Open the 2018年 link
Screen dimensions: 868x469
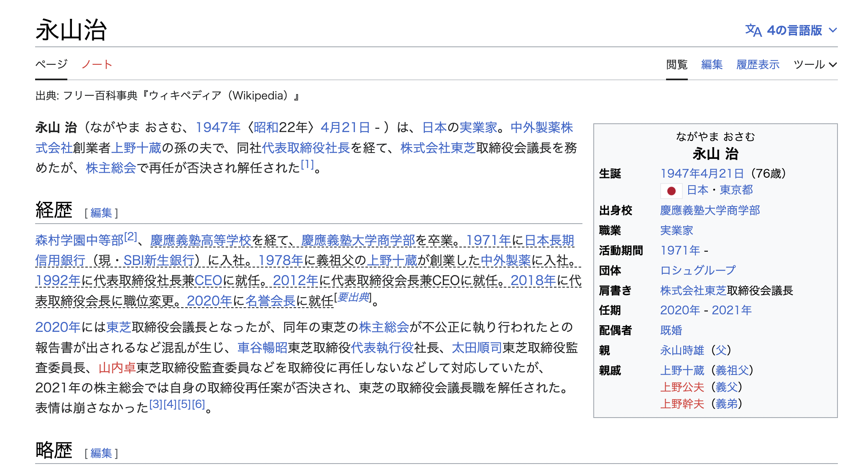[533, 280]
